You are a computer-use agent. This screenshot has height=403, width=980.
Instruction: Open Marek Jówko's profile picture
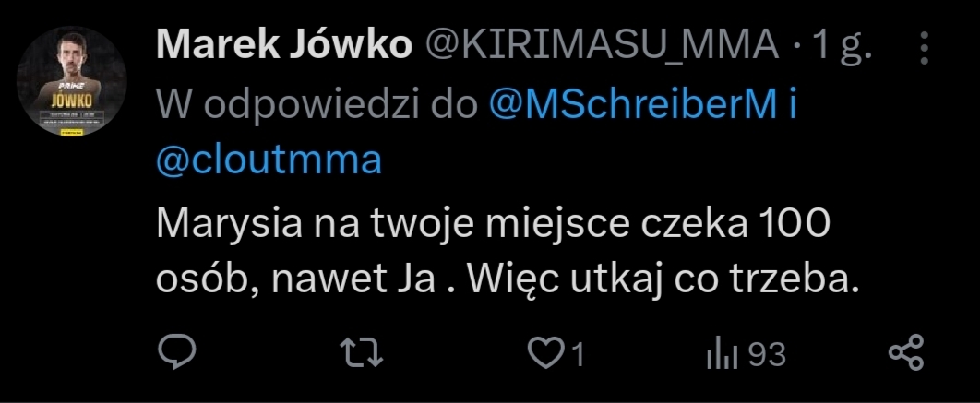coord(72,82)
